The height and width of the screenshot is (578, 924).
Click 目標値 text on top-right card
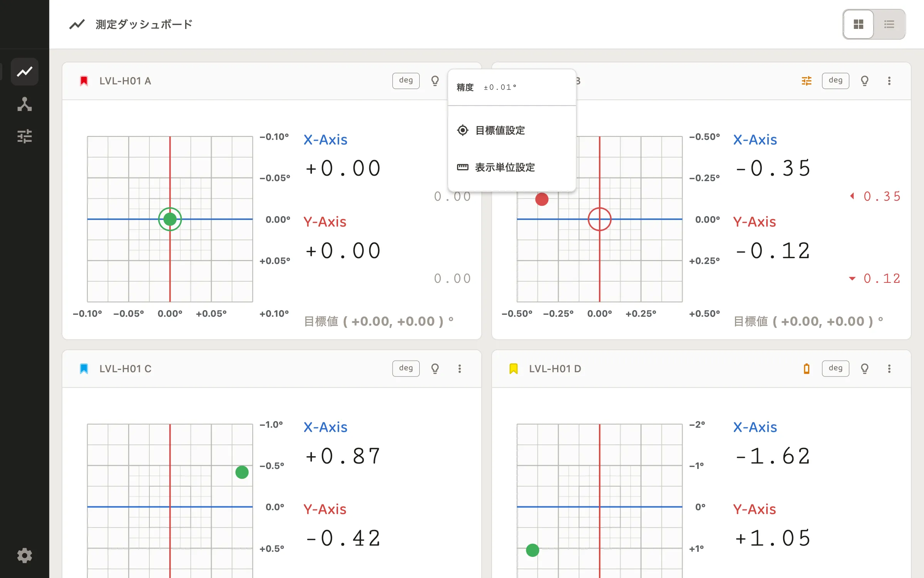coord(808,321)
